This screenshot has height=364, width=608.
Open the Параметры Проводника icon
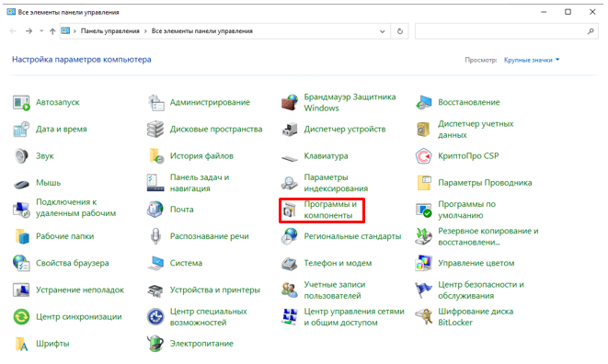click(424, 183)
